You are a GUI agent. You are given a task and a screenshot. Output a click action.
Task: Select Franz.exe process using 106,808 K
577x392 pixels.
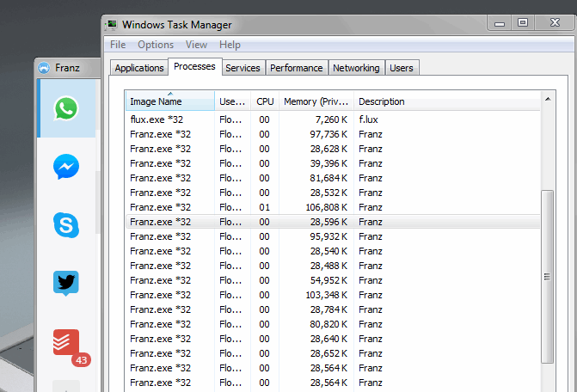(x=333, y=207)
